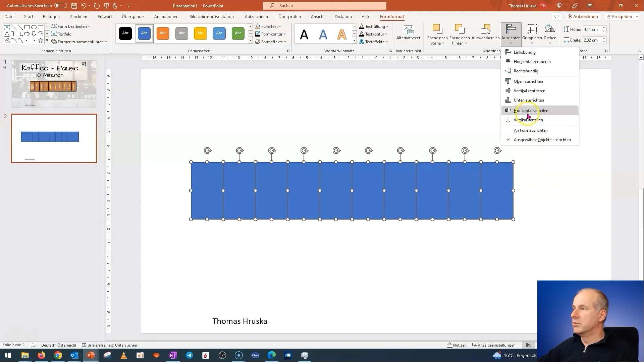
Task: Click the Undo arrow icon
Action: [x=84, y=6]
